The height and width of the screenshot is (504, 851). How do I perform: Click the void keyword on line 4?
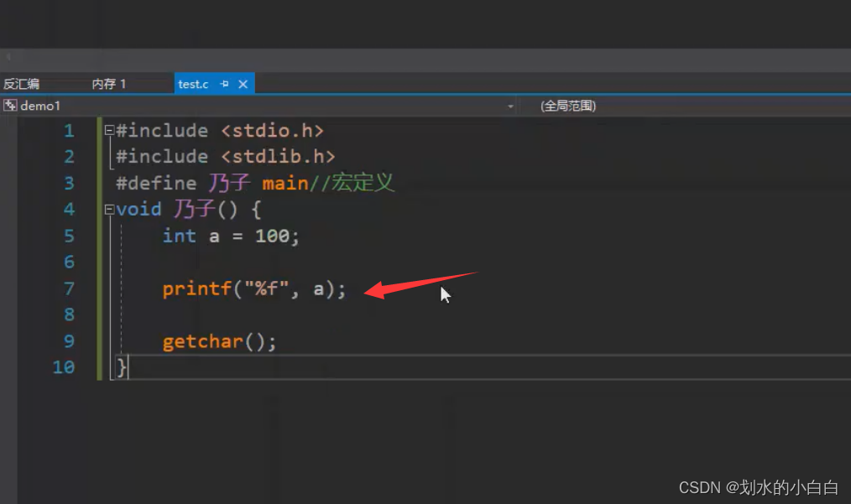click(x=138, y=210)
